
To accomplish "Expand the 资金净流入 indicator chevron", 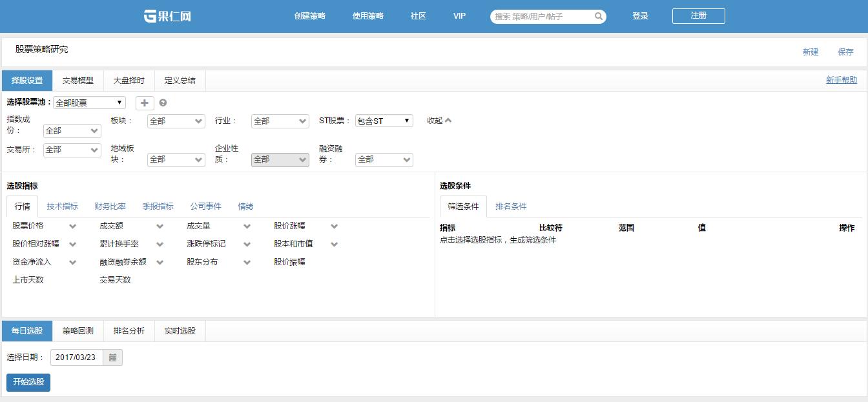I will [72, 263].
